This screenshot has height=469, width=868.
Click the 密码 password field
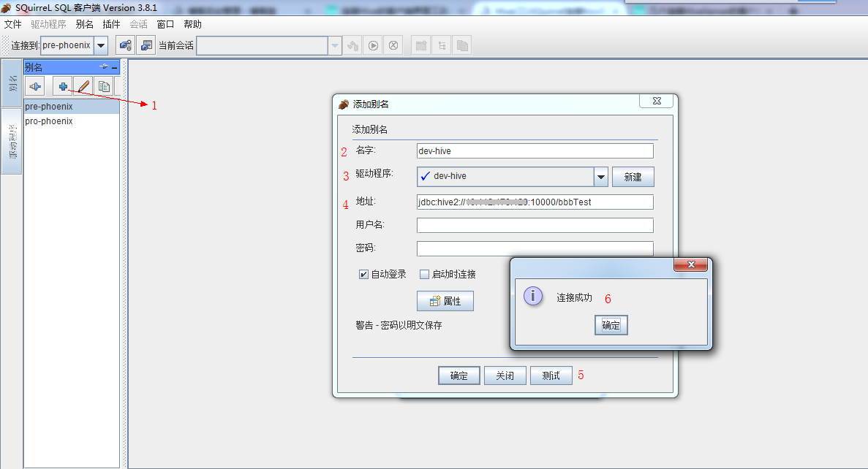(x=535, y=248)
